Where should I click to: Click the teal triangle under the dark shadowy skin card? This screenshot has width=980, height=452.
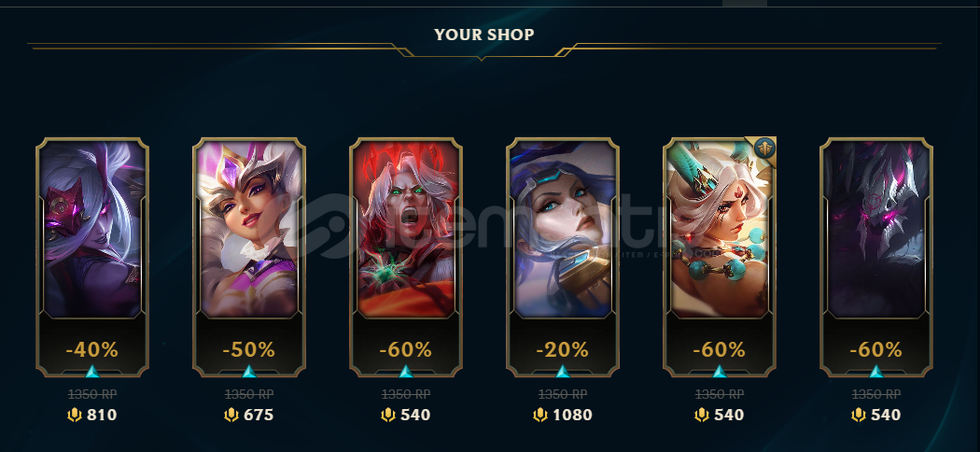[877, 372]
